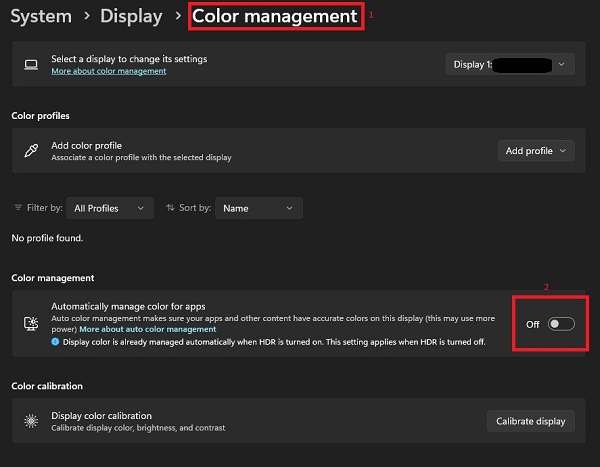
Task: Turn on Automatically manage color for apps
Action: coord(561,324)
